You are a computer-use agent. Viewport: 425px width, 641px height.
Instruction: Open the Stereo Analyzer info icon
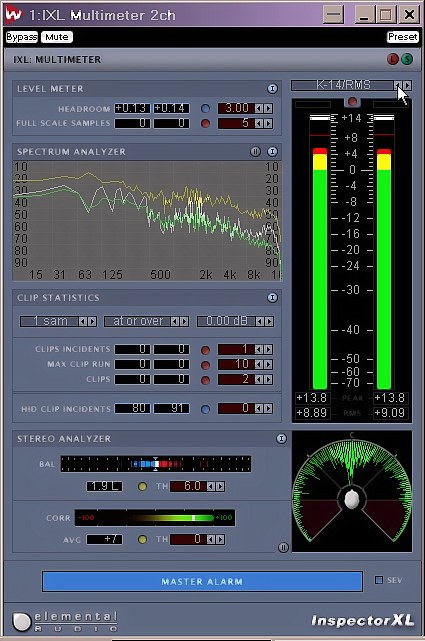click(281, 439)
